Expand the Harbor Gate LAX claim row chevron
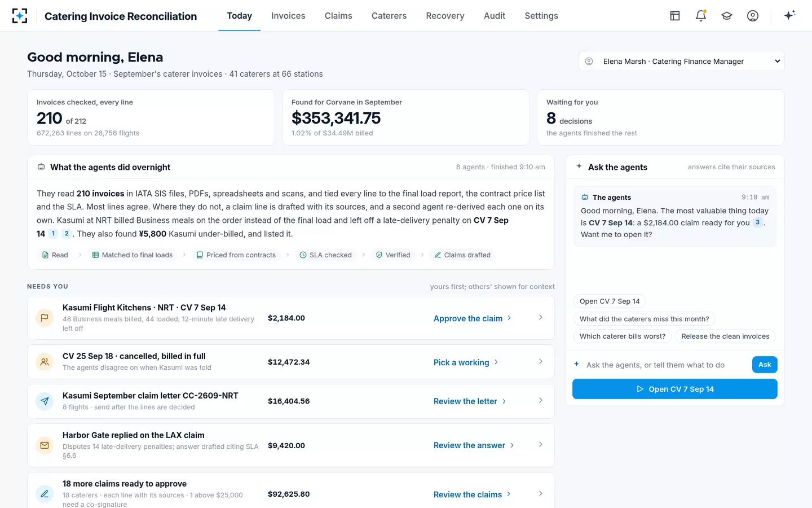 click(x=541, y=445)
